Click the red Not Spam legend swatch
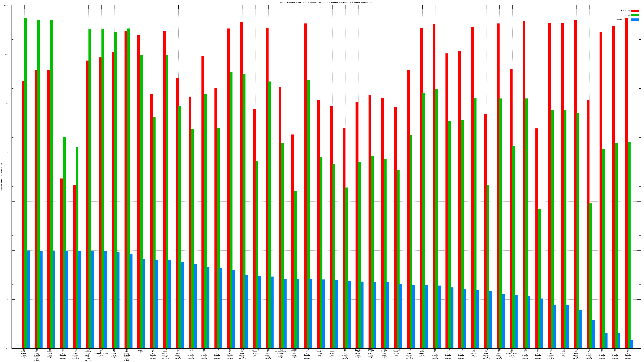This screenshot has height=362, width=644. click(635, 11)
